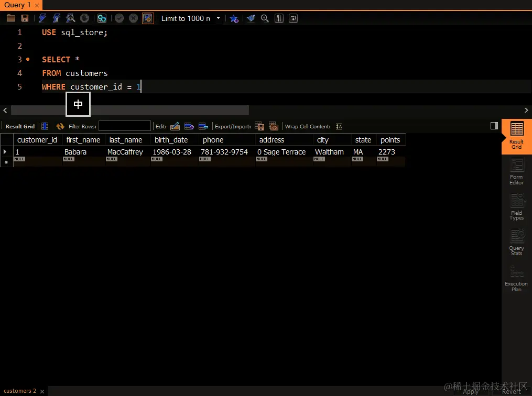This screenshot has height=396, width=532.
Task: Open the Execution Plan panel
Action: pos(516,279)
